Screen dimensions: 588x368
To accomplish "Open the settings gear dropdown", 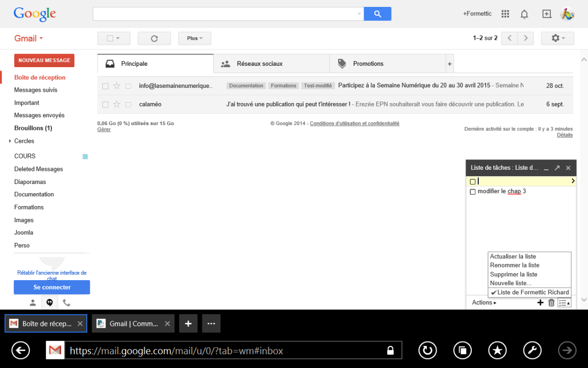I will pos(558,38).
